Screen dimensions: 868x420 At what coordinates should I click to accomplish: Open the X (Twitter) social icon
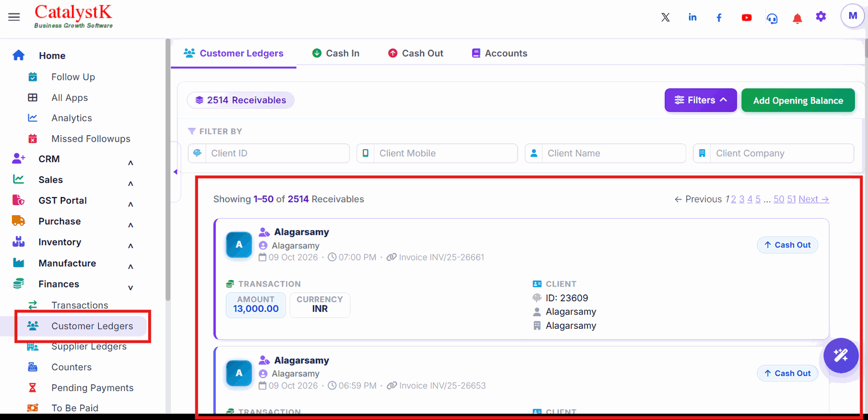click(x=666, y=17)
